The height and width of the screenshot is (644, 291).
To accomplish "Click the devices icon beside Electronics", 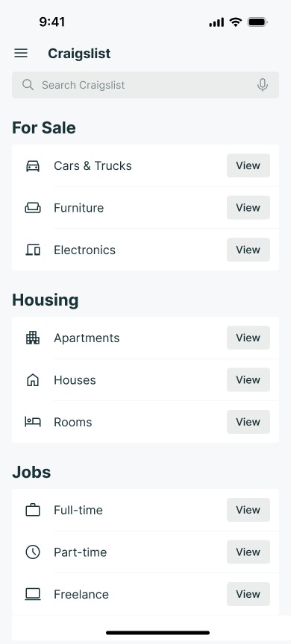I will (x=33, y=250).
